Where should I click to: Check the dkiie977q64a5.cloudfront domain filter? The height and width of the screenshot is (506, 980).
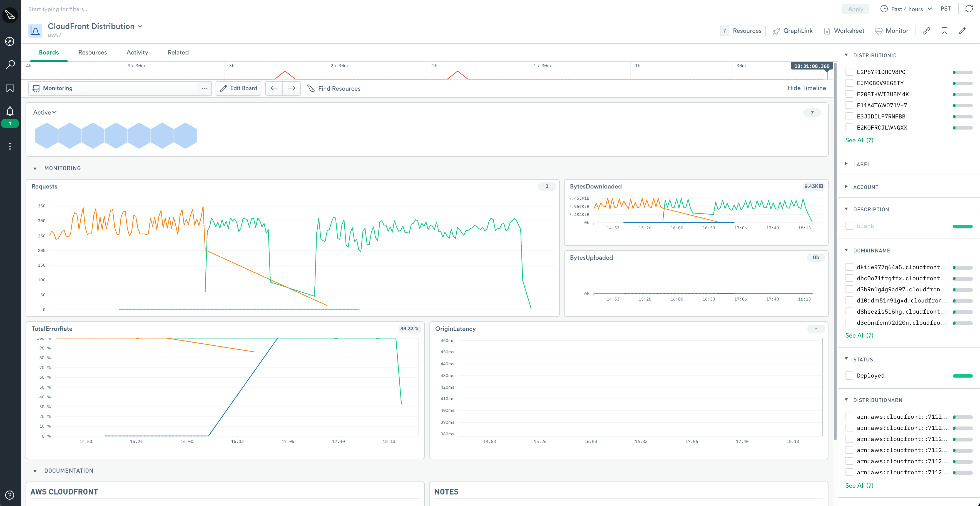point(849,267)
